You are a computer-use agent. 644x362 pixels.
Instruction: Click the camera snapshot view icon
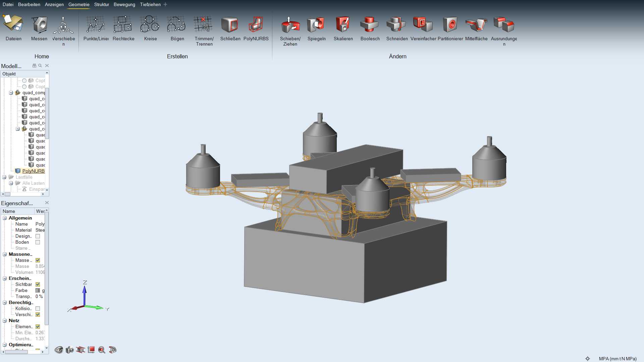[x=69, y=350]
